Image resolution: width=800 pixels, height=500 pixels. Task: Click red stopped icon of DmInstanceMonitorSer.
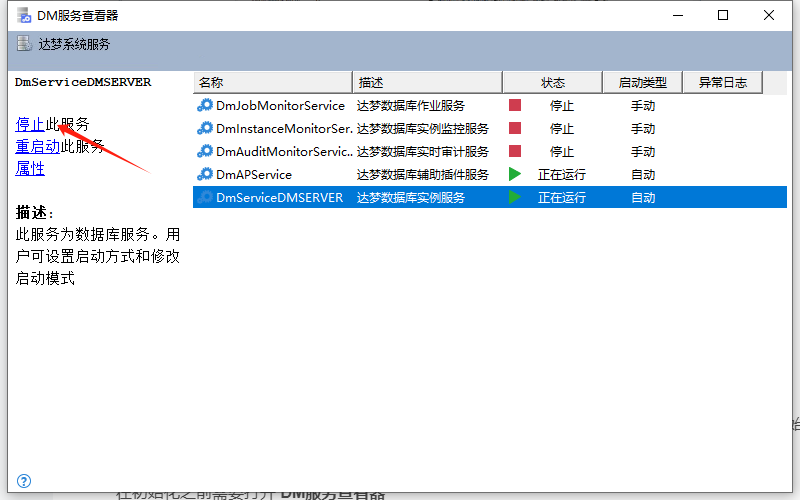tap(515, 128)
